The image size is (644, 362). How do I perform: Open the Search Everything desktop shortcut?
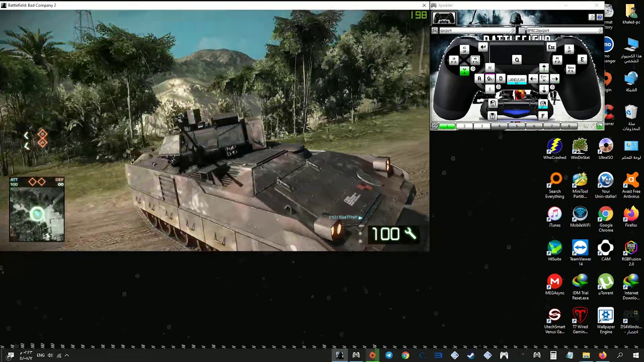[555, 186]
